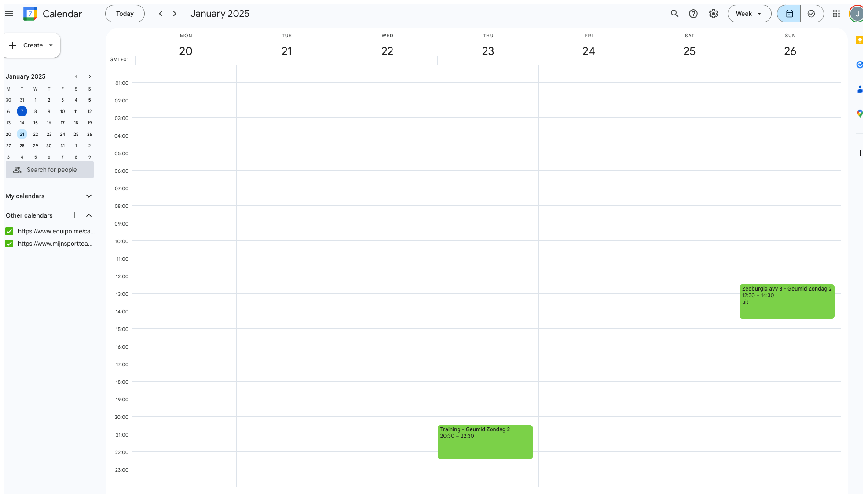Image resolution: width=868 pixels, height=502 pixels.
Task: Open the settings gear menu
Action: coord(714,14)
